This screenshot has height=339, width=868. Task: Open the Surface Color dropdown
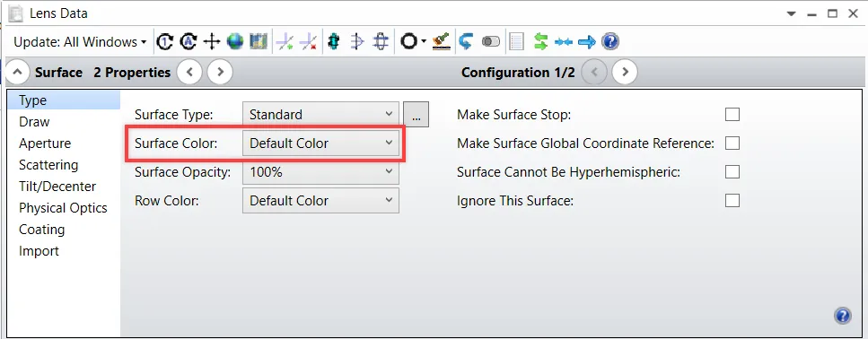point(320,143)
